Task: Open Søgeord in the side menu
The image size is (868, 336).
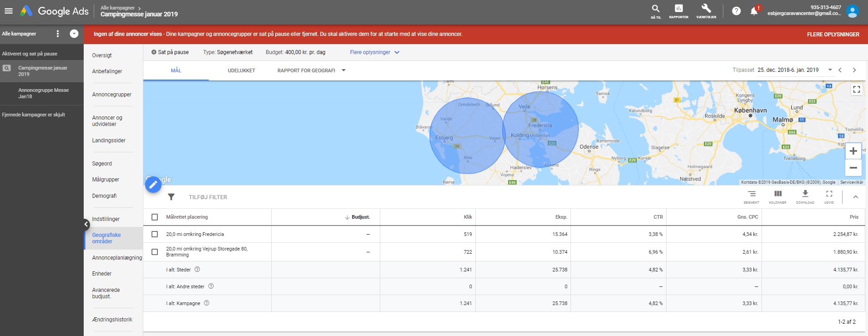Action: [x=102, y=164]
